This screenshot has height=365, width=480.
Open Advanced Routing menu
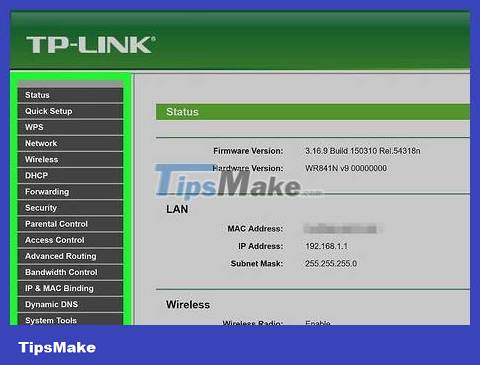70,256
